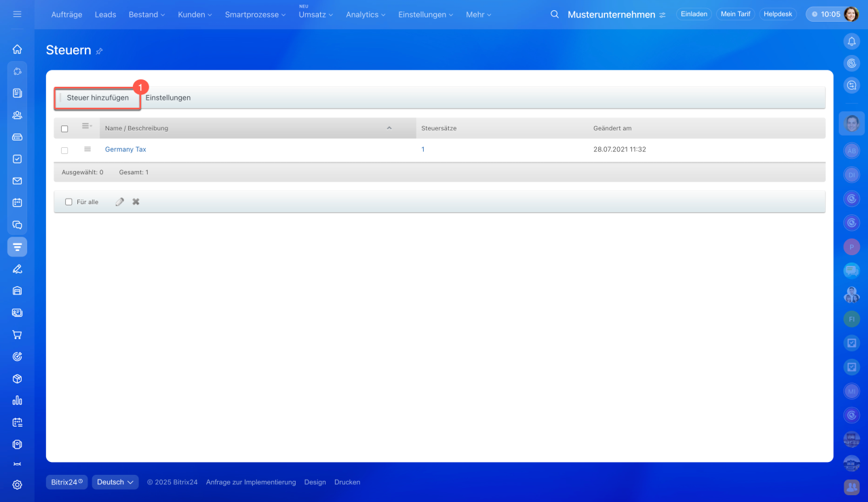This screenshot has width=868, height=502.
Task: Click the search magnifier icon in top bar
Action: pos(555,14)
